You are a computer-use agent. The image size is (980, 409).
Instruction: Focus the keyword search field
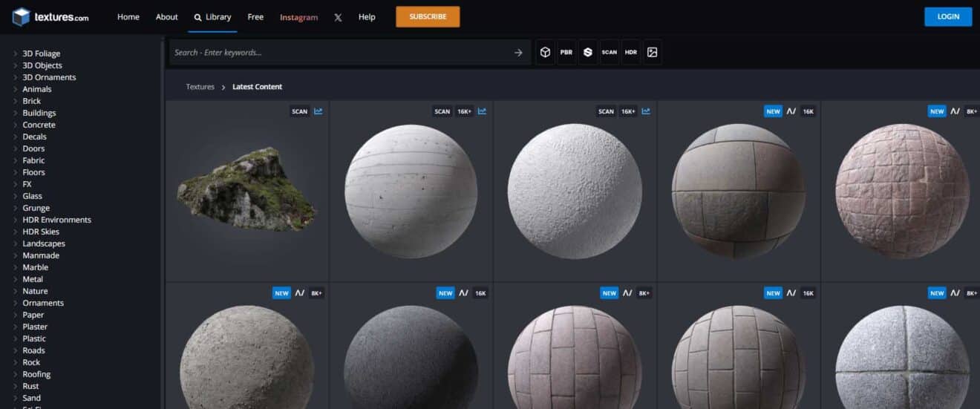pyautogui.click(x=342, y=53)
